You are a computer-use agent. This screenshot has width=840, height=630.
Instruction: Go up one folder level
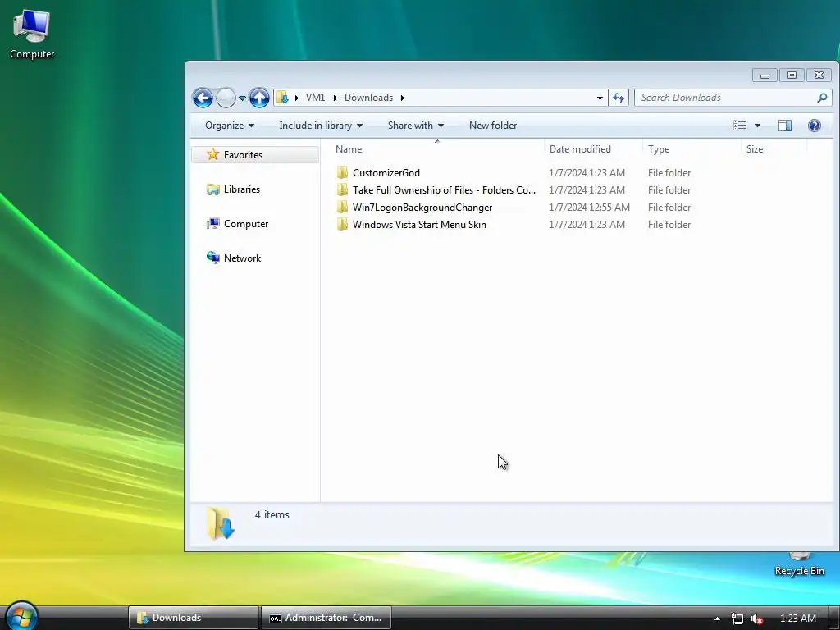click(259, 98)
